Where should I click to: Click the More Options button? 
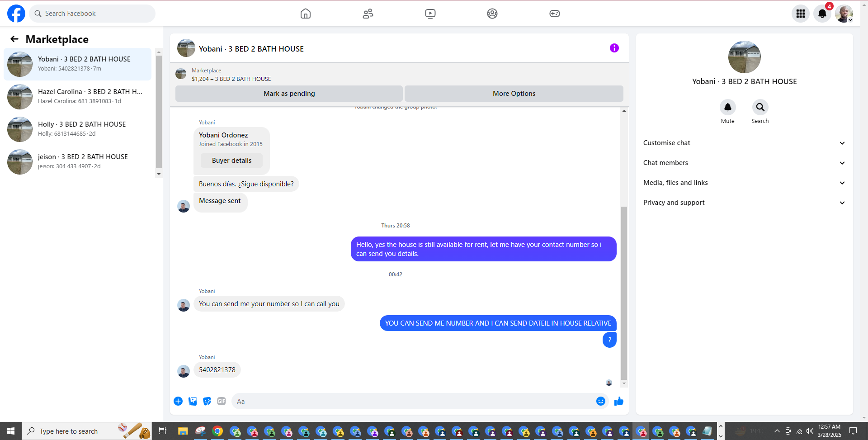[x=514, y=94]
